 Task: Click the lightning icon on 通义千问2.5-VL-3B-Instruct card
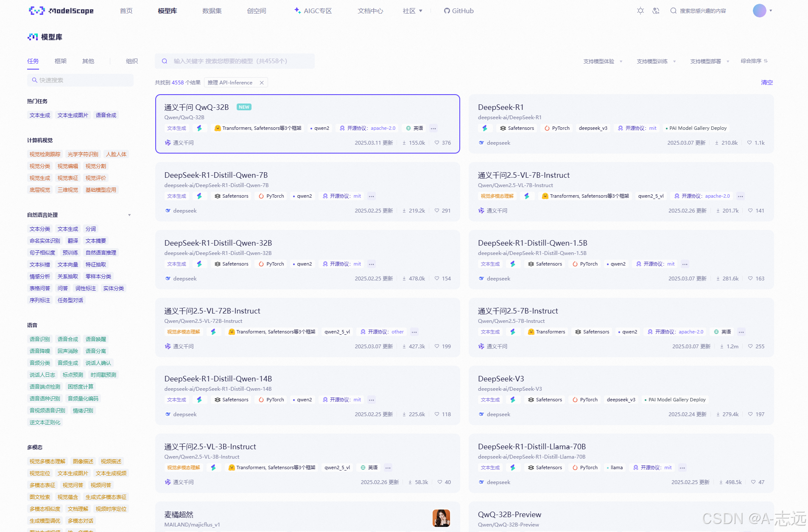(x=213, y=468)
